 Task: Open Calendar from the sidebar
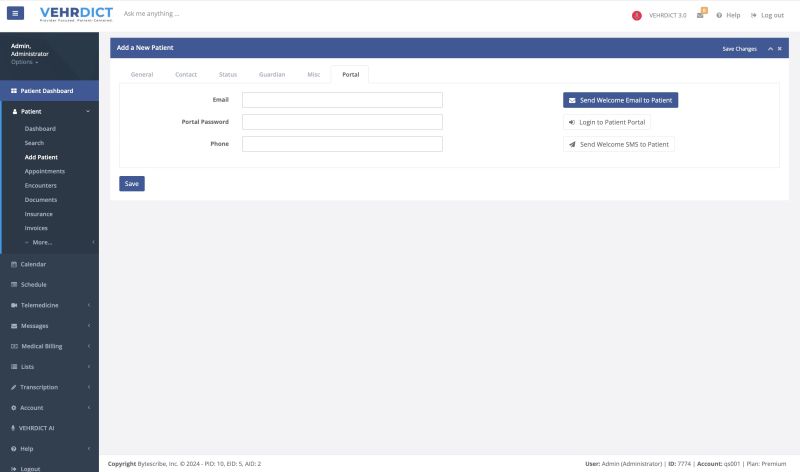tap(33, 264)
